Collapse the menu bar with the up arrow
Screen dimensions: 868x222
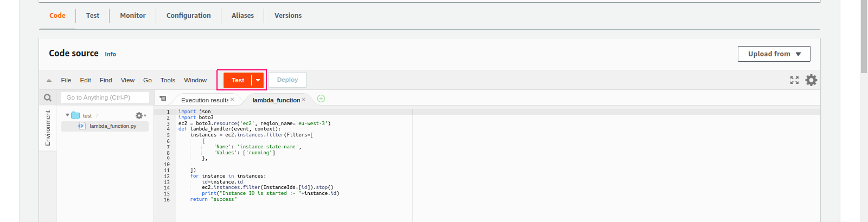(x=49, y=80)
